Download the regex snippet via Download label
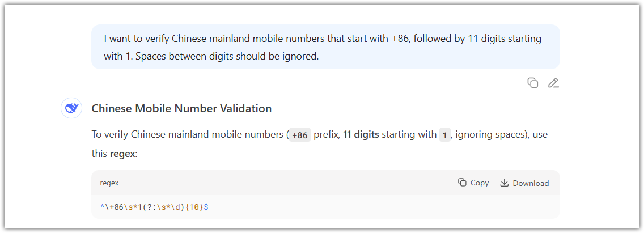Image resolution: width=644 pixels, height=233 pixels. 531,183
